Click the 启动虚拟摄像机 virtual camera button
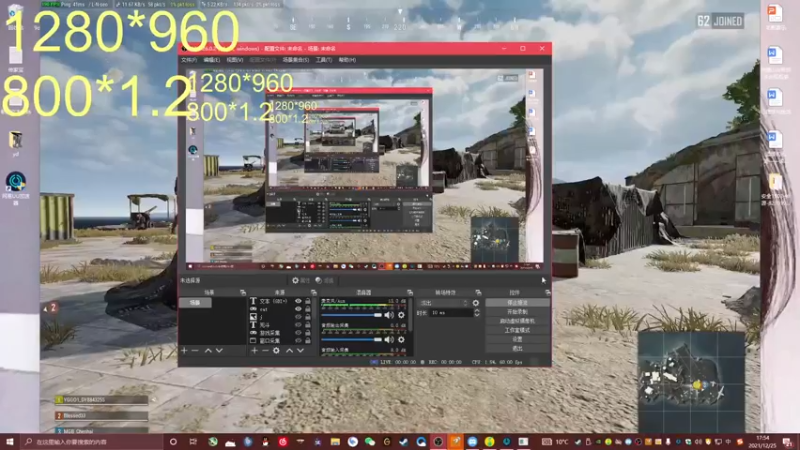 [517, 321]
